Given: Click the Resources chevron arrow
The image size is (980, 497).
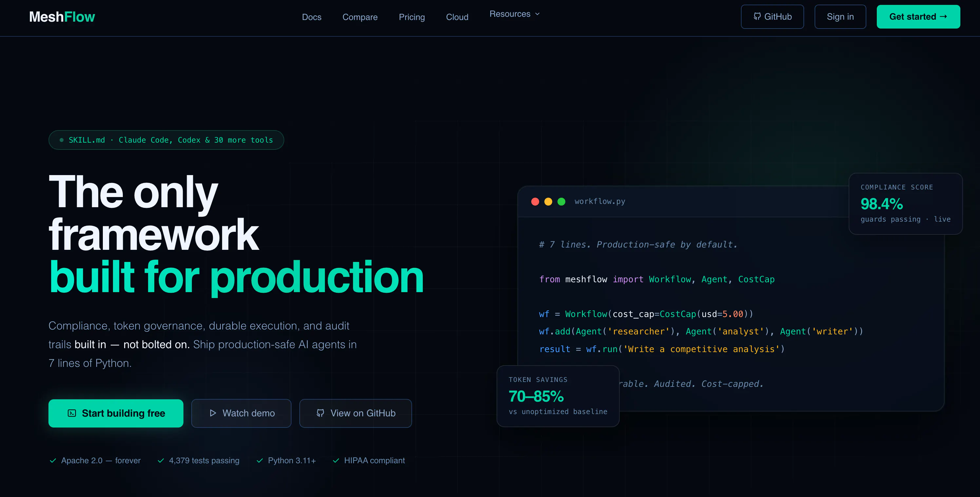Looking at the screenshot, I should [537, 14].
